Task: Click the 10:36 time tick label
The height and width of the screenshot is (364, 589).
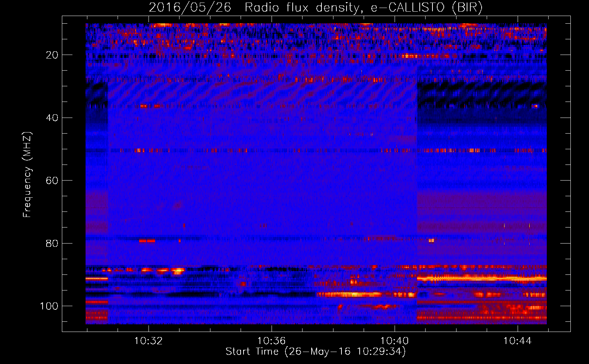Action: point(272,341)
